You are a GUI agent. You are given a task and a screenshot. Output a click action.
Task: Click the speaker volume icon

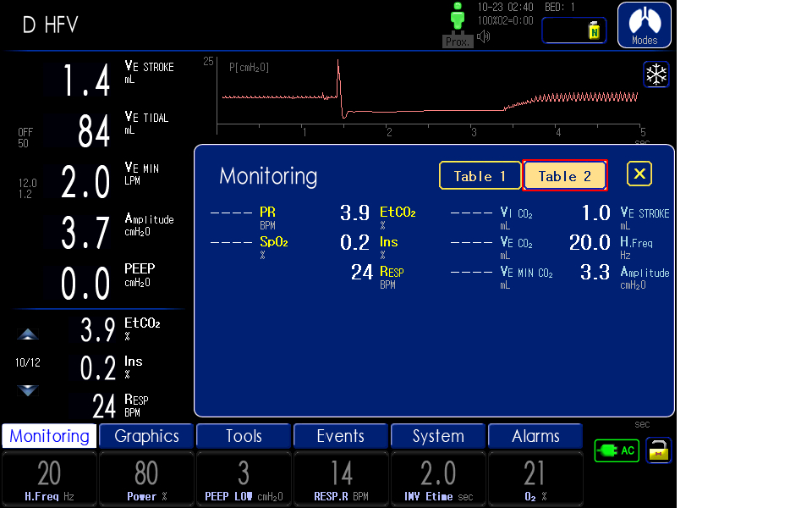click(x=484, y=36)
